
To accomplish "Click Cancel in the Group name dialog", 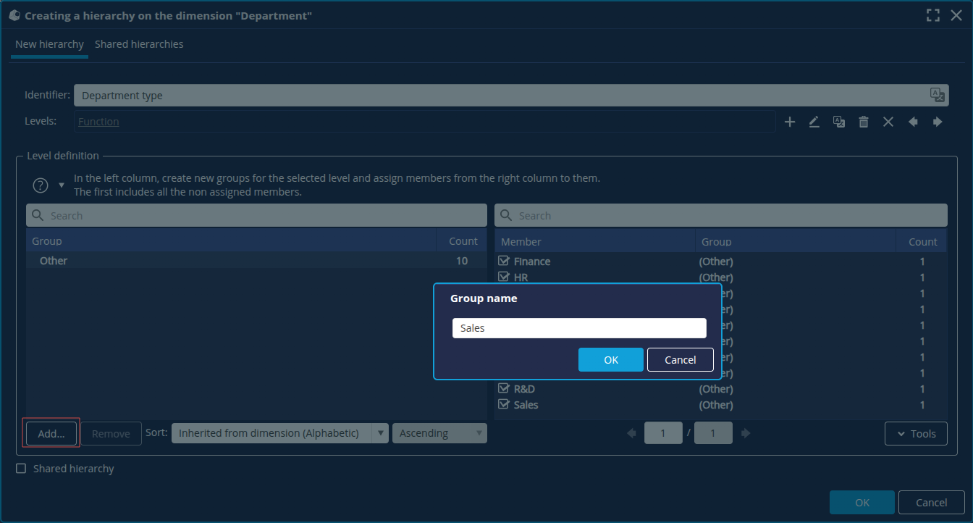I will click(x=680, y=360).
